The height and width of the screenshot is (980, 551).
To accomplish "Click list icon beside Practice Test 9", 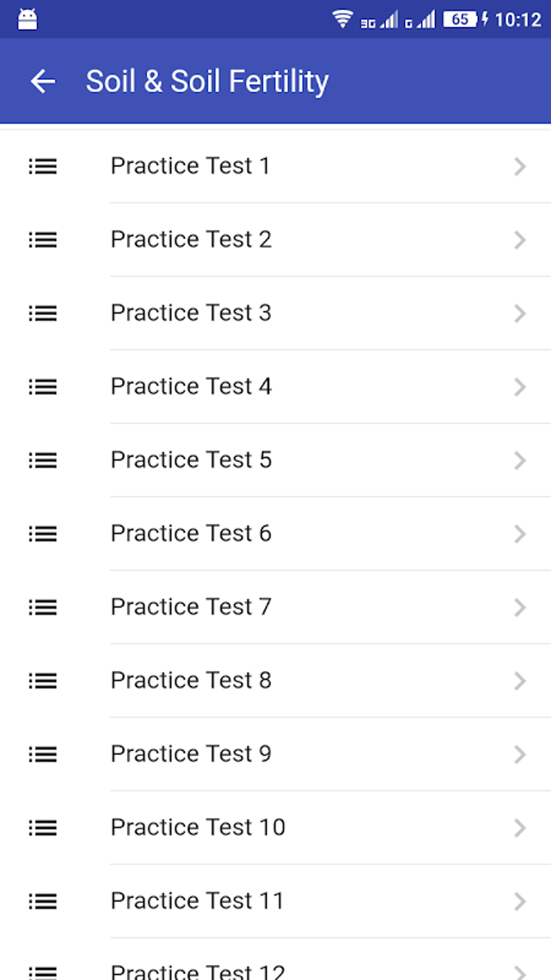I will click(43, 755).
